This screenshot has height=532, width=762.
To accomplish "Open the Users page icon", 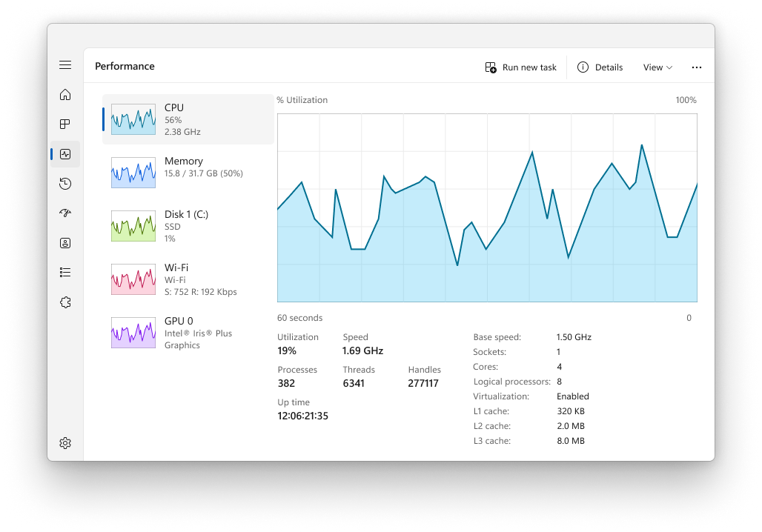I will (x=65, y=242).
